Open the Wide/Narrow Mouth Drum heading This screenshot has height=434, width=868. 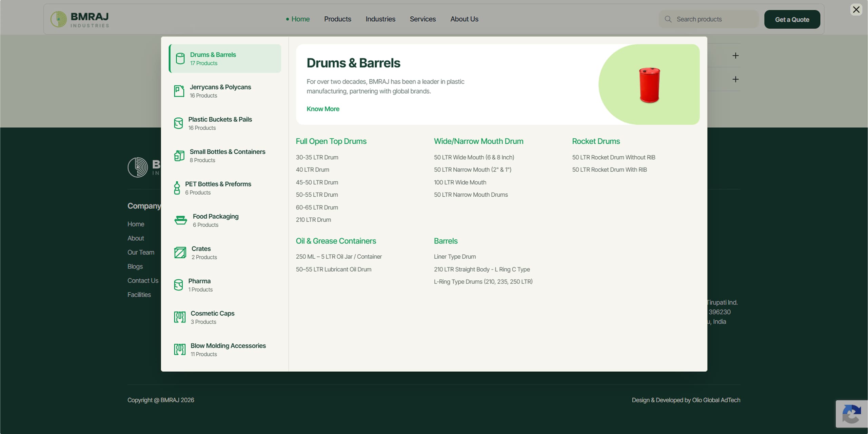coord(478,141)
